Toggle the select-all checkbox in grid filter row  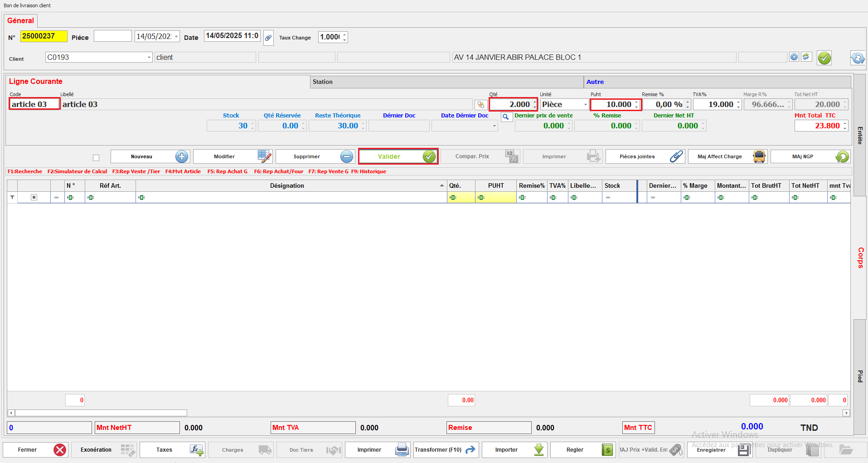34,197
